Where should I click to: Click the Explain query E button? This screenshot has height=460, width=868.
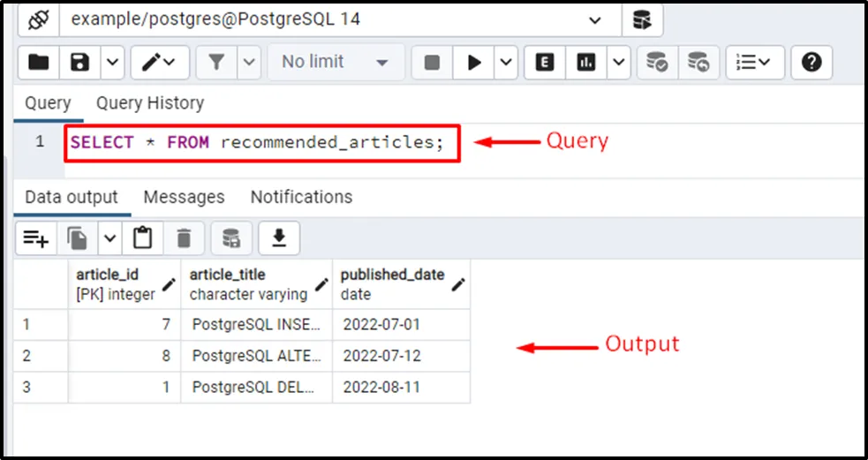tap(545, 62)
